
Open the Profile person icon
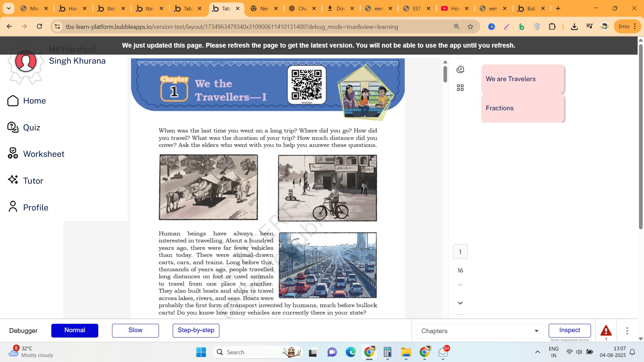13,207
